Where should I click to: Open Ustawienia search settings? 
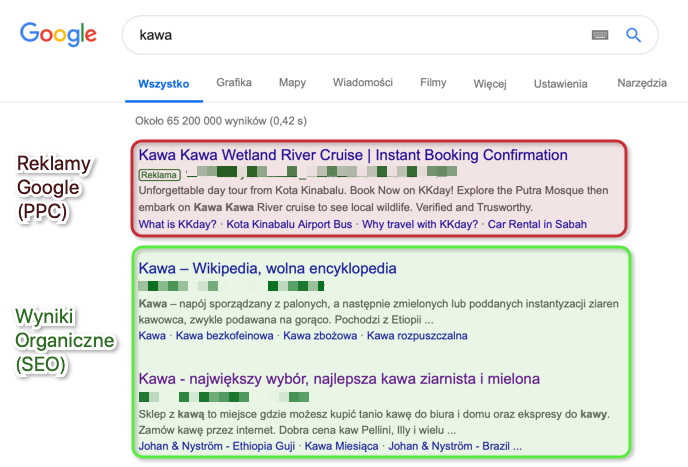[x=560, y=84]
